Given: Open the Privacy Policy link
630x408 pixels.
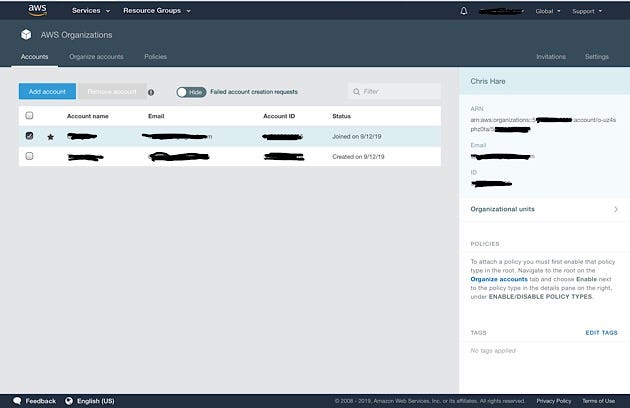Looking at the screenshot, I should pyautogui.click(x=554, y=401).
